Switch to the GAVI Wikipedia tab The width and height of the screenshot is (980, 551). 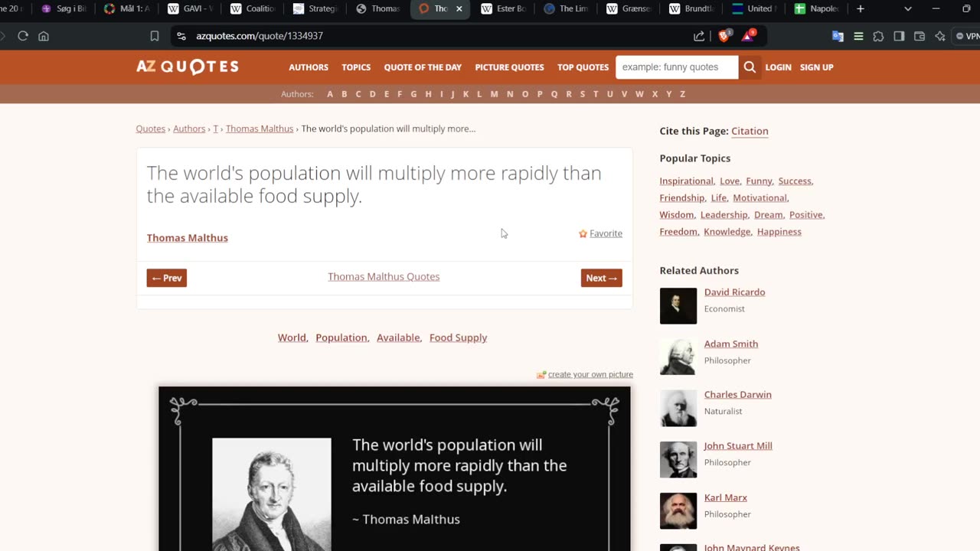coord(191,9)
